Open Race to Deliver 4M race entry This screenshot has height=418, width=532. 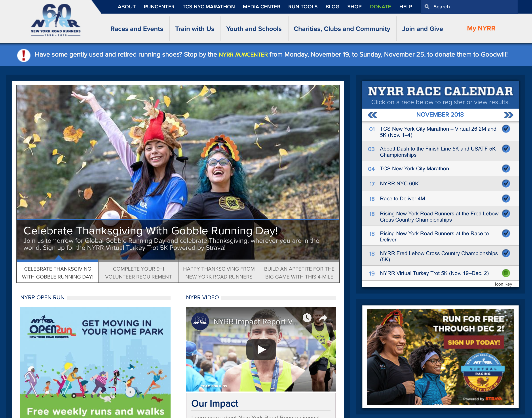click(x=403, y=198)
